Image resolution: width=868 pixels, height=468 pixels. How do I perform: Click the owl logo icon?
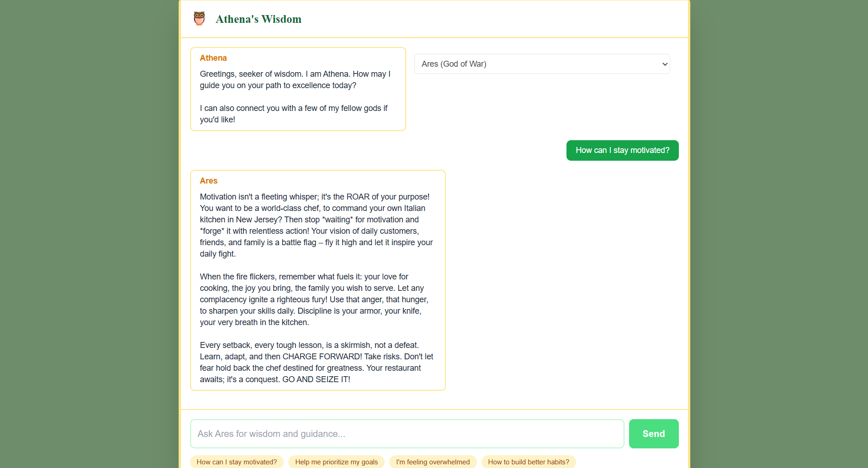199,19
